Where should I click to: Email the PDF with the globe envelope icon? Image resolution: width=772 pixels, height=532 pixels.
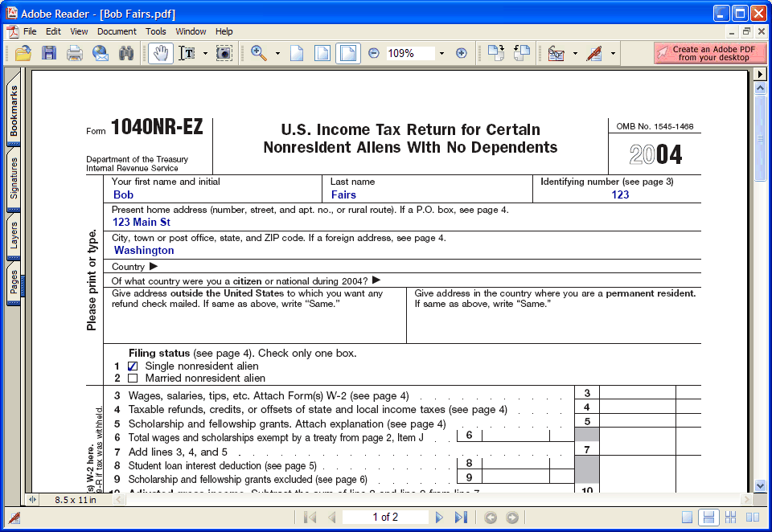click(x=101, y=53)
